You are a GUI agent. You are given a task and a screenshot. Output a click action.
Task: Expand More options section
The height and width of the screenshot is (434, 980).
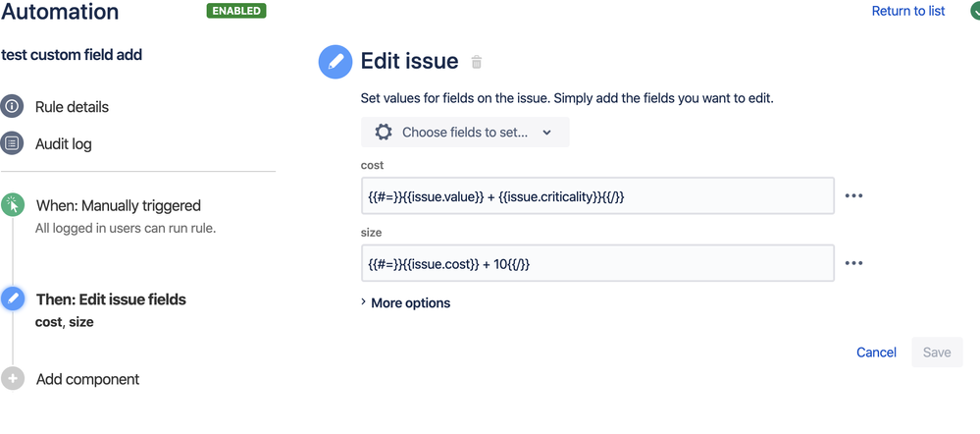point(405,302)
